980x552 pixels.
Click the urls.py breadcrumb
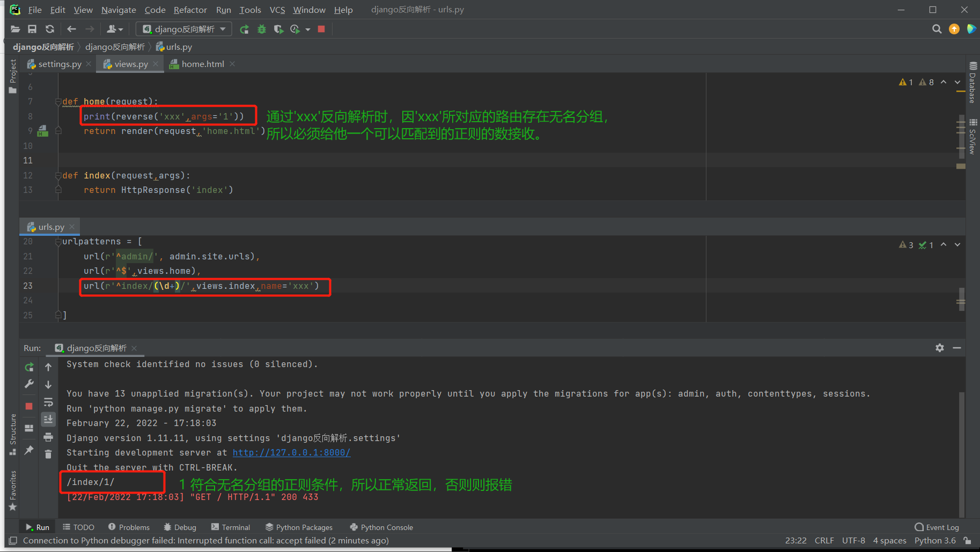[x=174, y=47]
